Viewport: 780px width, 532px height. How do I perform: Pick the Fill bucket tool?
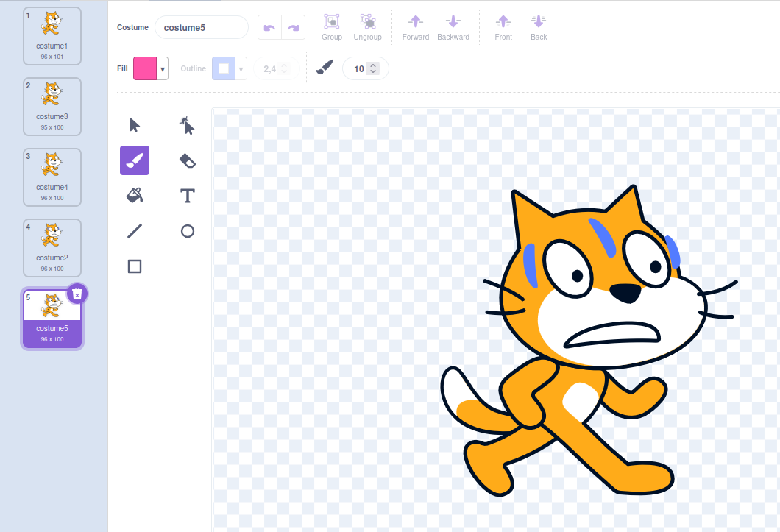point(135,196)
